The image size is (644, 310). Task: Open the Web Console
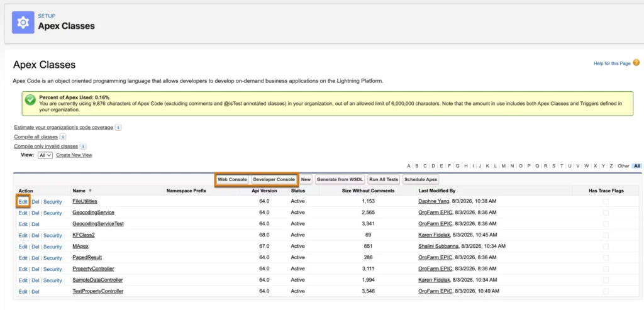pyautogui.click(x=232, y=179)
